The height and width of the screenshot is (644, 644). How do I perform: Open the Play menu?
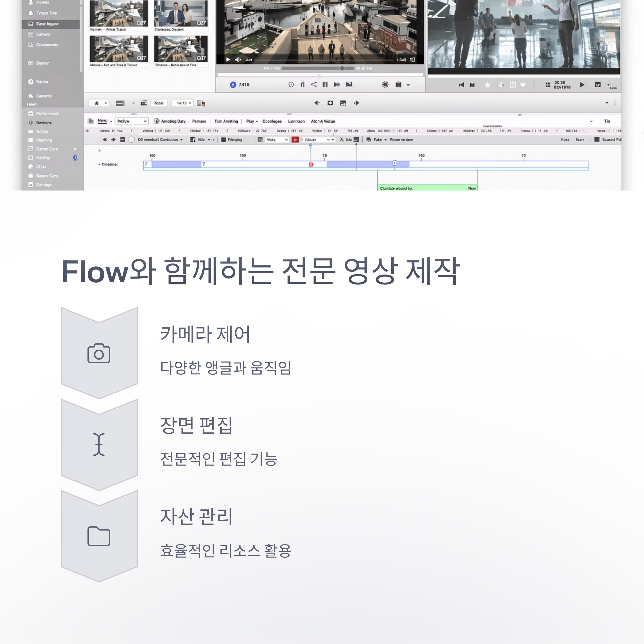click(x=252, y=121)
